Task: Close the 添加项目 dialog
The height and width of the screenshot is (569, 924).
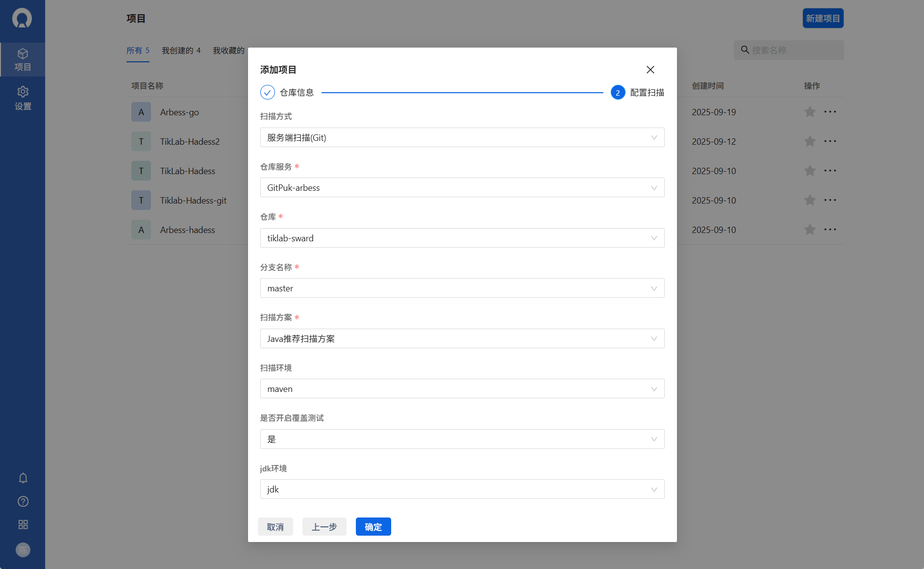Action: tap(650, 70)
